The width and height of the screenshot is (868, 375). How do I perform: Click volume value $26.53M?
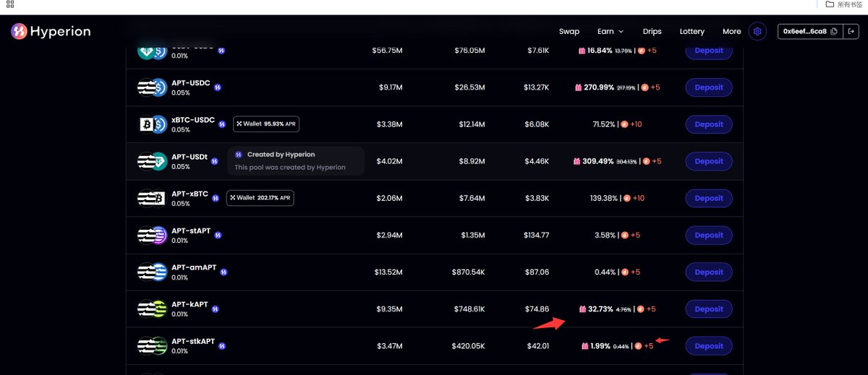click(x=470, y=87)
